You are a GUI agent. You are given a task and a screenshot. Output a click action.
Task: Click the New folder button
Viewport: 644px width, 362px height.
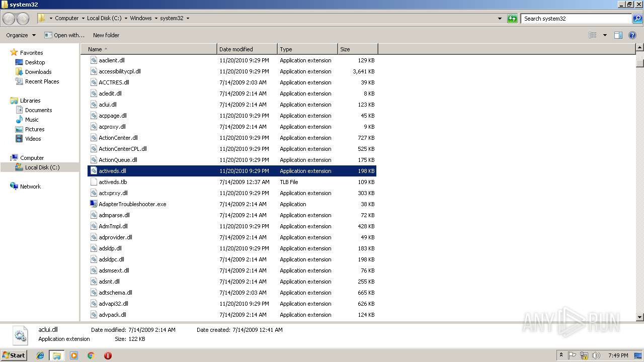tap(106, 35)
